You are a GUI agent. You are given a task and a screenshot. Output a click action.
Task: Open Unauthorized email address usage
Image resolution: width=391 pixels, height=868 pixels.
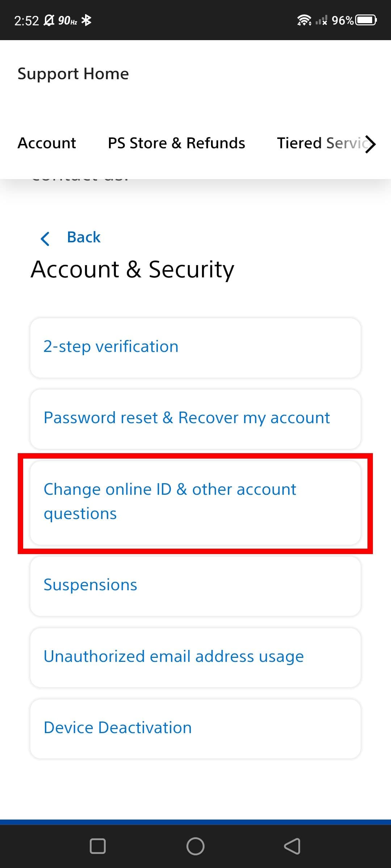(x=195, y=657)
